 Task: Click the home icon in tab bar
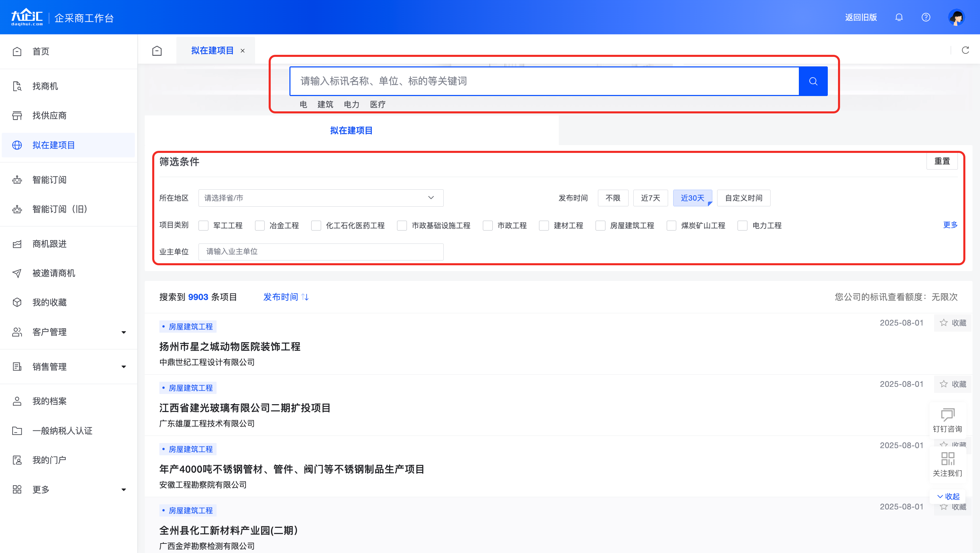point(157,51)
